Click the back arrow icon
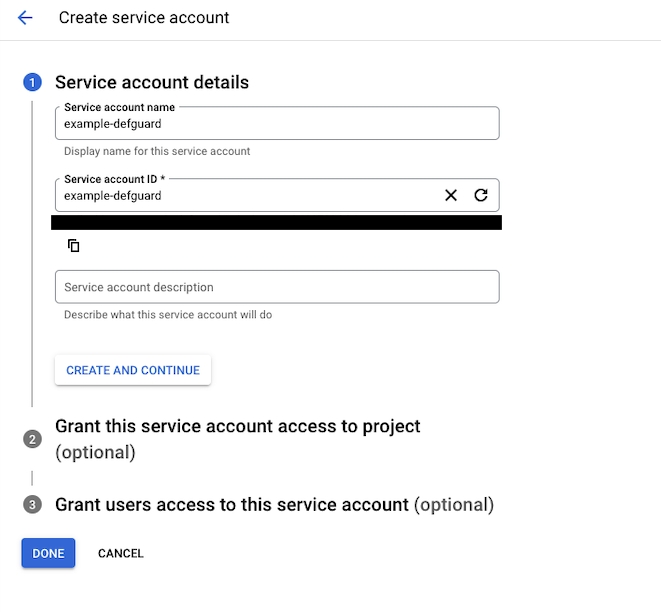The image size is (661, 612). (25, 18)
